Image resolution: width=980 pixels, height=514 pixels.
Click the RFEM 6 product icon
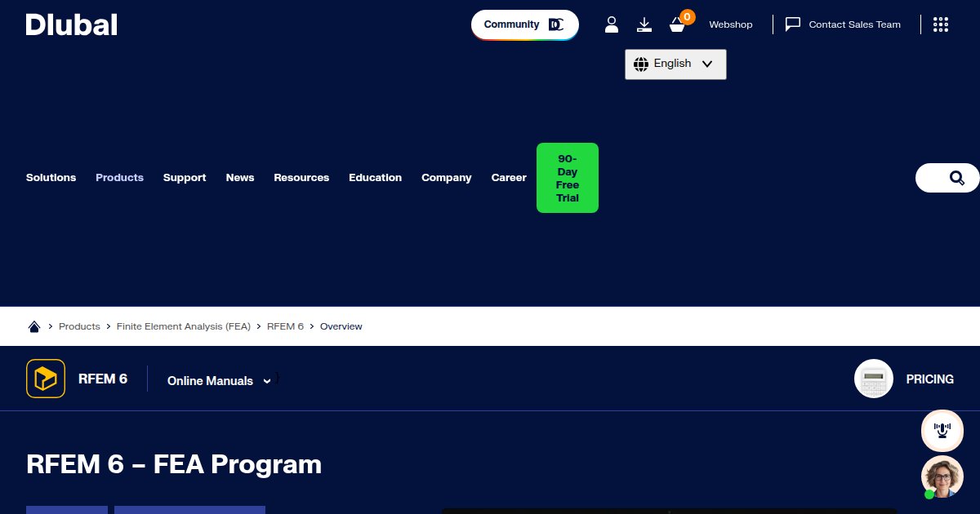pyautogui.click(x=46, y=379)
